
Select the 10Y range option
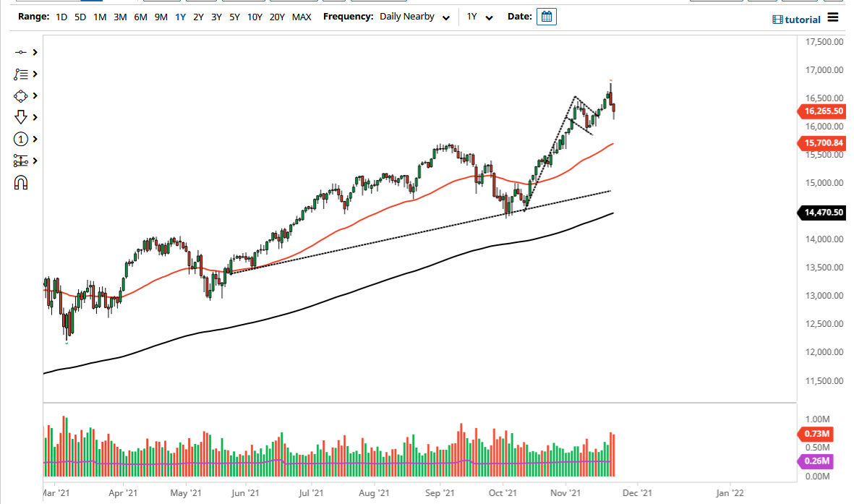255,17
